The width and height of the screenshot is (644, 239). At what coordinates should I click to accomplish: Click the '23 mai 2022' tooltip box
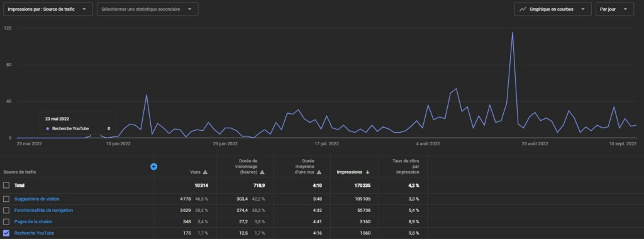(x=77, y=123)
